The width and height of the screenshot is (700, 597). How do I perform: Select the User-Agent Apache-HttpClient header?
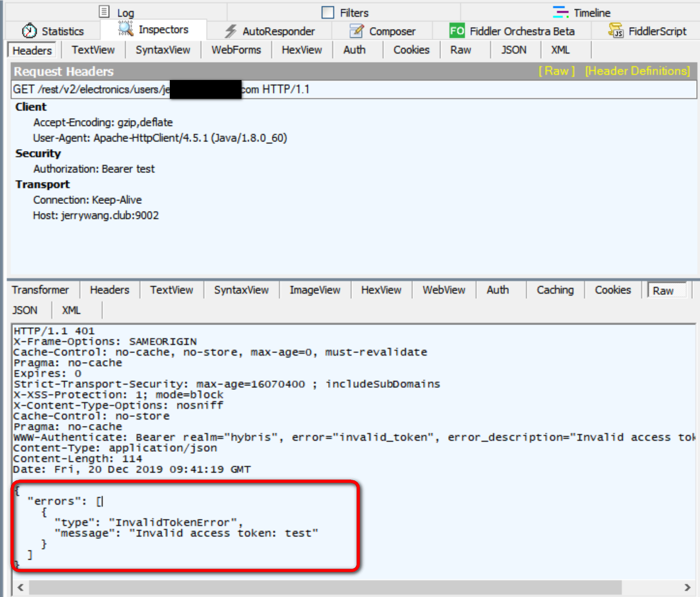tap(160, 138)
